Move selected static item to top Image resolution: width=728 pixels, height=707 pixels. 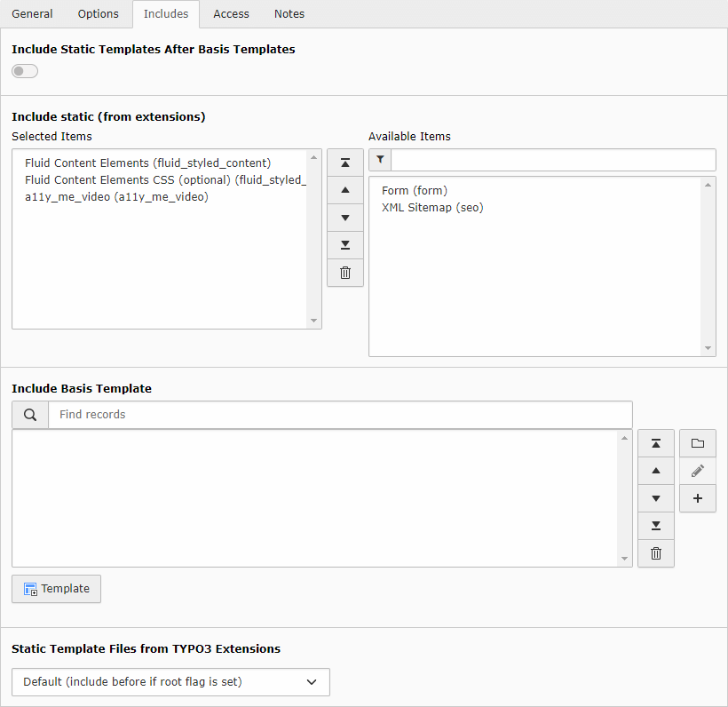coord(345,163)
